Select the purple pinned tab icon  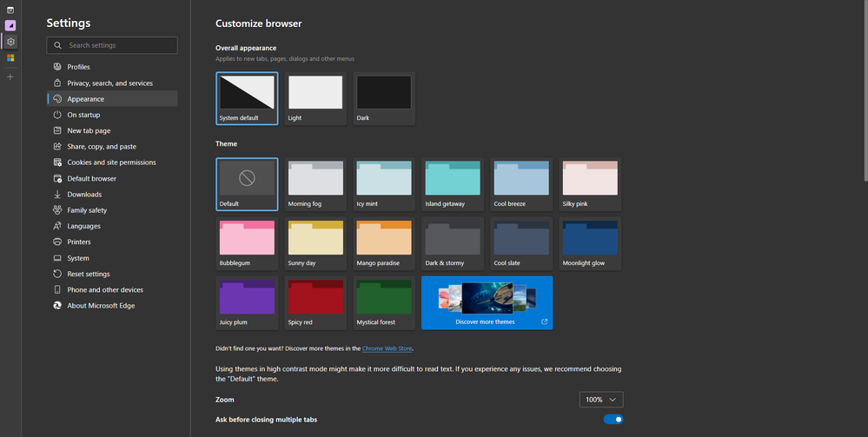10,25
